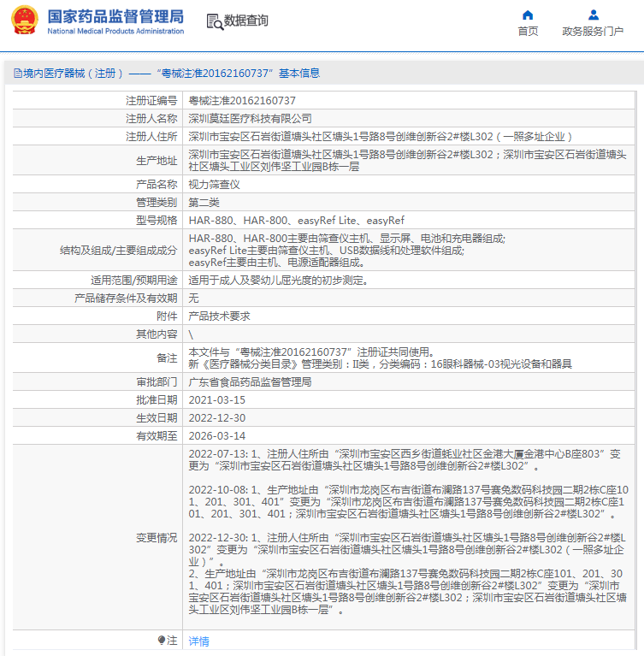Click the model list HAR-880、HAR-800
This screenshot has width=644, height=656.
coord(296,221)
